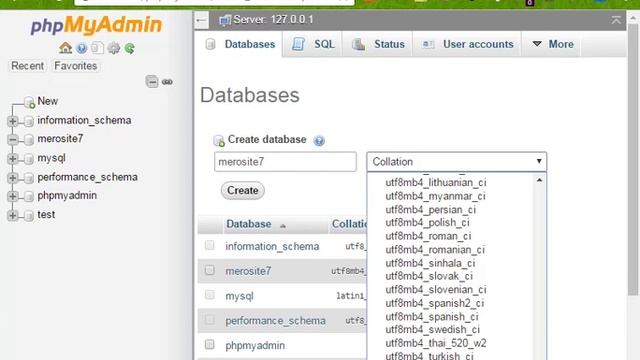Switch to the User accounts tab
The height and width of the screenshot is (360, 640).
coord(467,44)
